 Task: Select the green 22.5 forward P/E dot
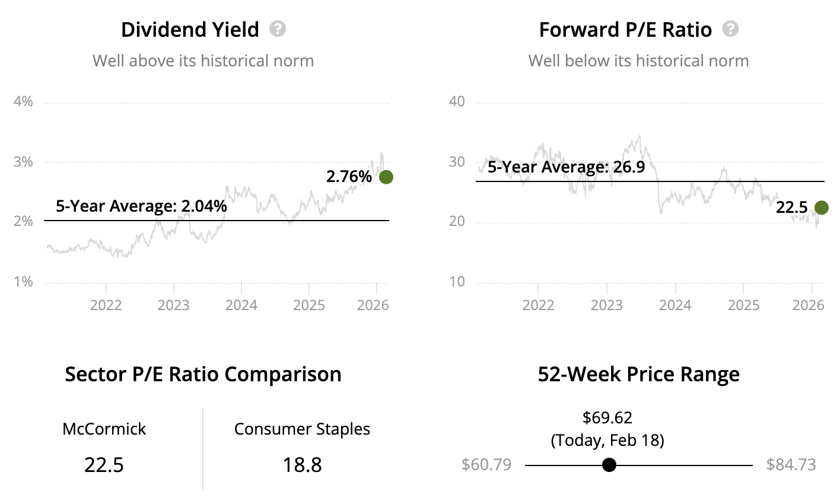pos(821,208)
